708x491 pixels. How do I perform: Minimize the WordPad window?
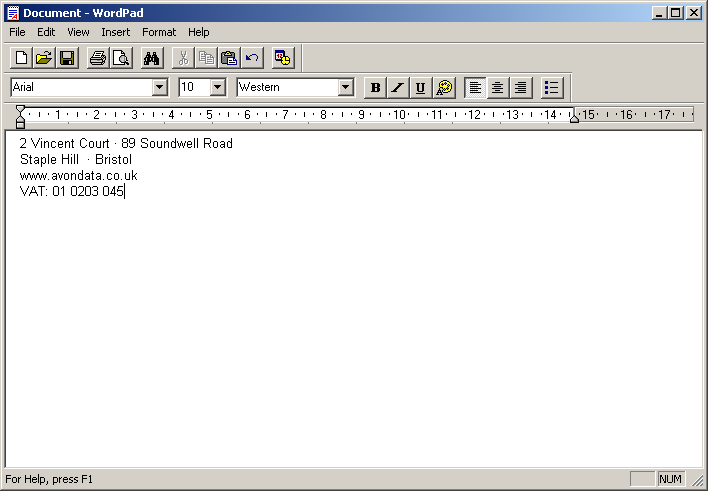660,13
